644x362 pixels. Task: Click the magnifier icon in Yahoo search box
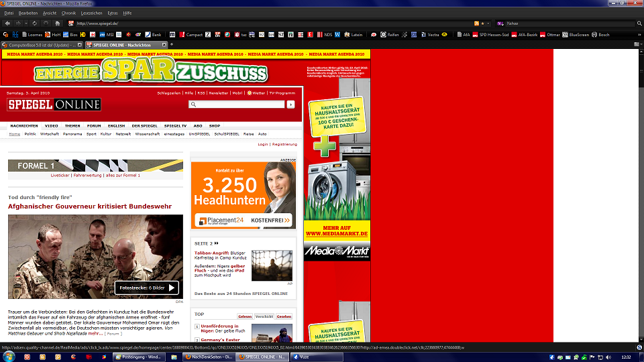click(x=639, y=23)
